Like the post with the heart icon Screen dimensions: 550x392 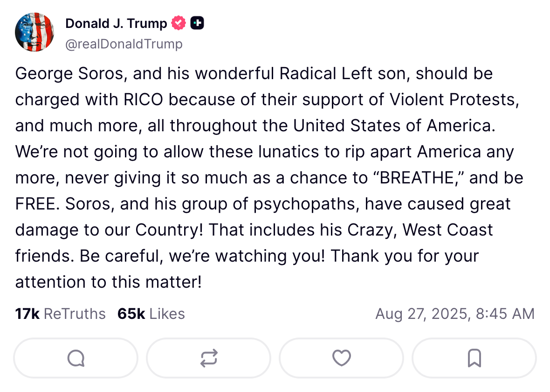click(341, 358)
